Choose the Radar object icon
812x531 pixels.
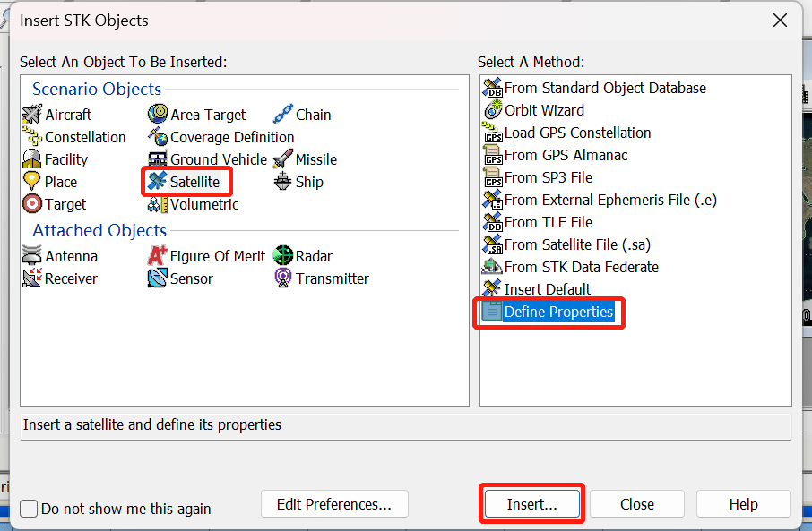tap(283, 256)
